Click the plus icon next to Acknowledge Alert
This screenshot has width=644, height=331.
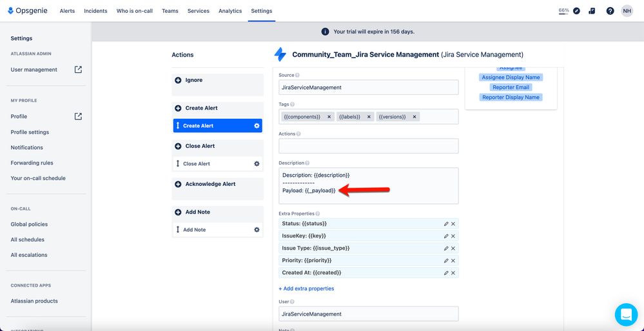pos(178,184)
